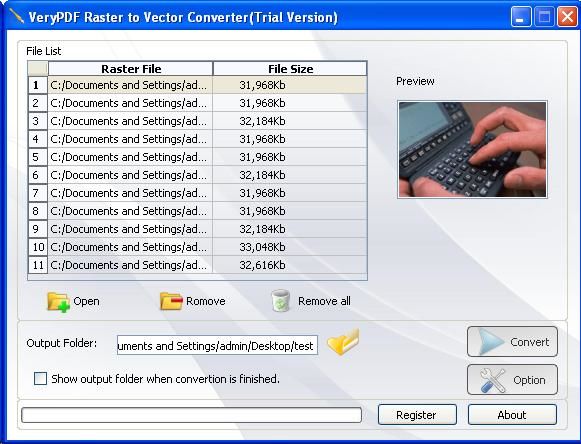Click the 33,048Kb file size cell
Image resolution: width=581 pixels, height=444 pixels.
click(290, 247)
